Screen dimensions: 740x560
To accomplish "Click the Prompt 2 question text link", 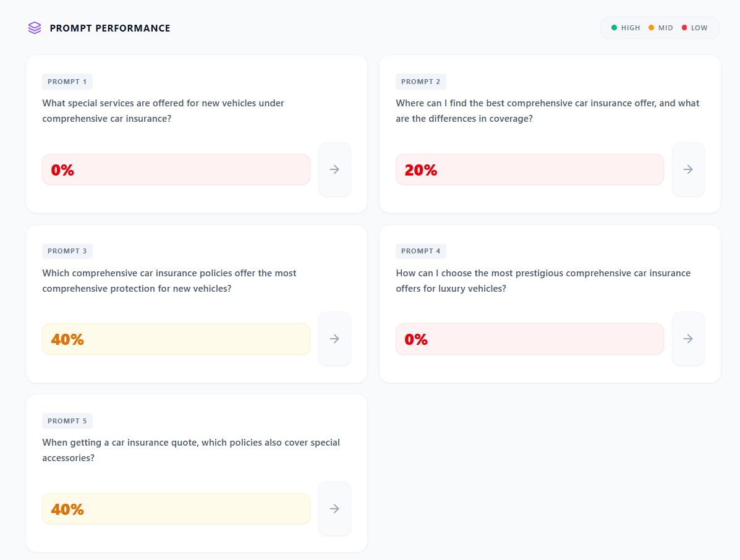I will point(547,111).
